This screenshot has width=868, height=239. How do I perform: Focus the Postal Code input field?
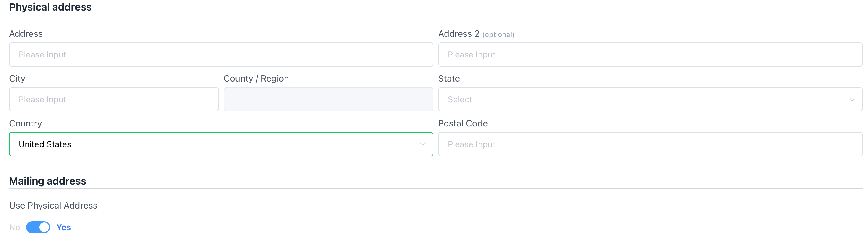tap(650, 144)
